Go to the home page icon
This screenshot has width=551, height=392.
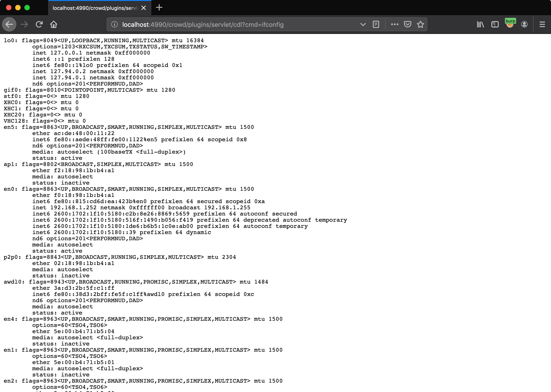[x=54, y=24]
